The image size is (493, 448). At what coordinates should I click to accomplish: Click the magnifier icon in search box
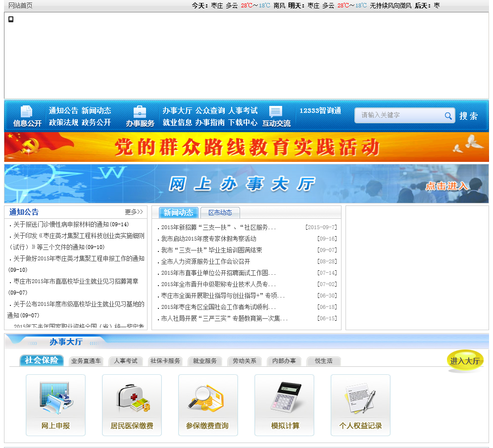[x=448, y=116]
